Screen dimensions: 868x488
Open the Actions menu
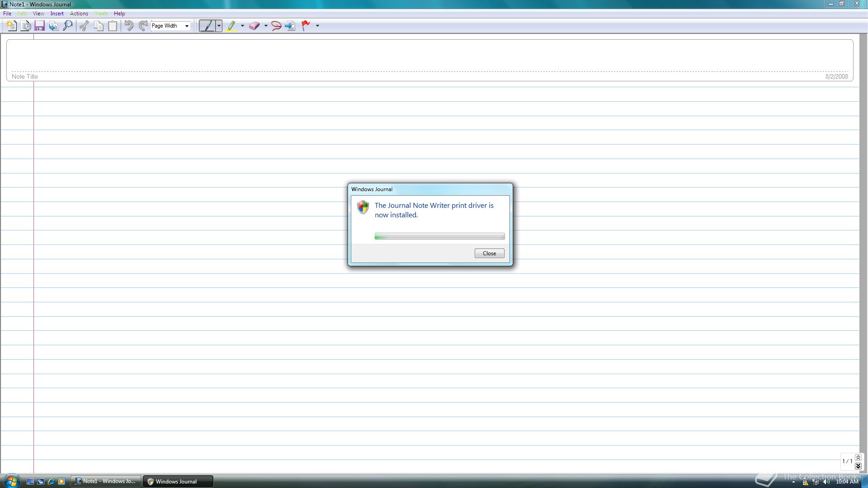pyautogui.click(x=79, y=14)
